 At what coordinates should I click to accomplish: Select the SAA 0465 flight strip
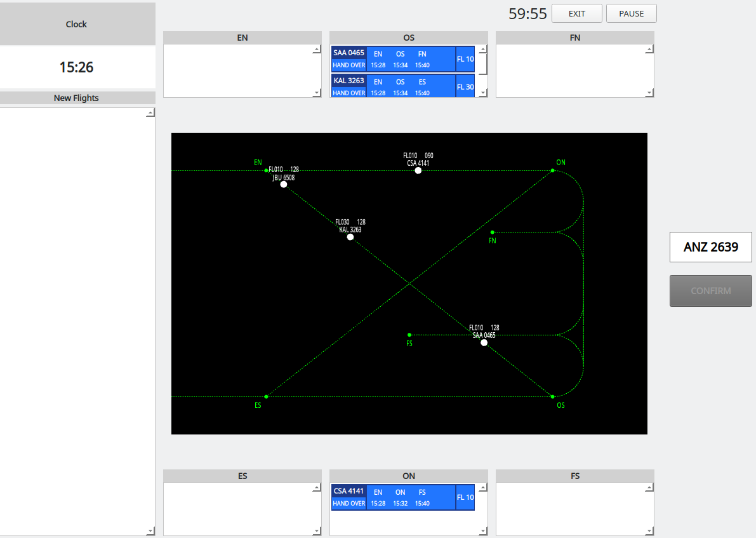click(x=402, y=59)
